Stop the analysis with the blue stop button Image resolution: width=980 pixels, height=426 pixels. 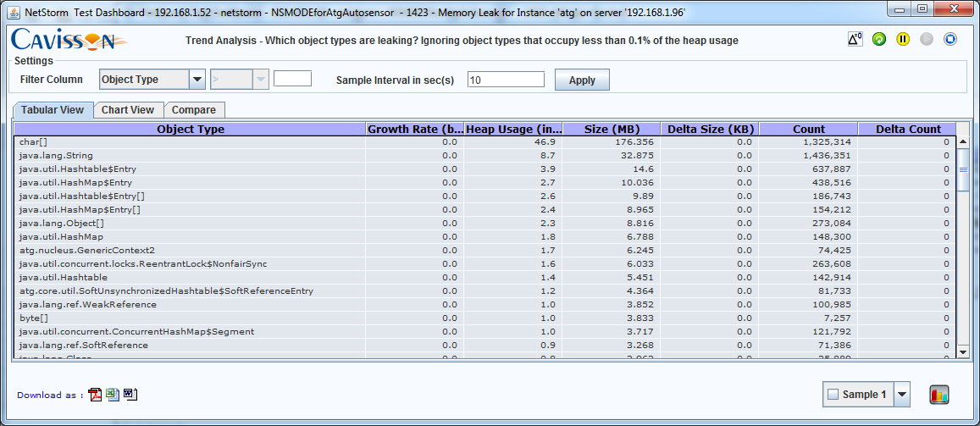coord(950,39)
